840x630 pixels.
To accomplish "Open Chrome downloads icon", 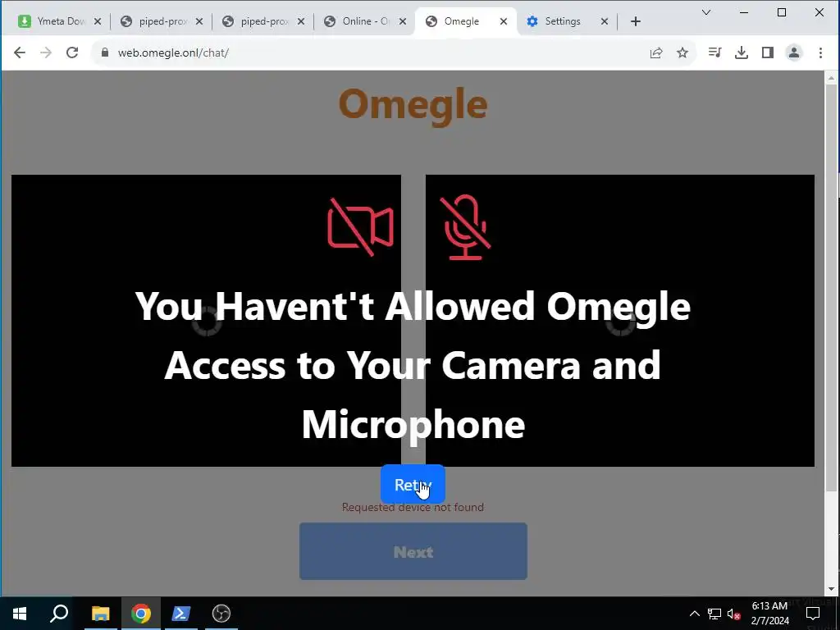I will [x=742, y=52].
